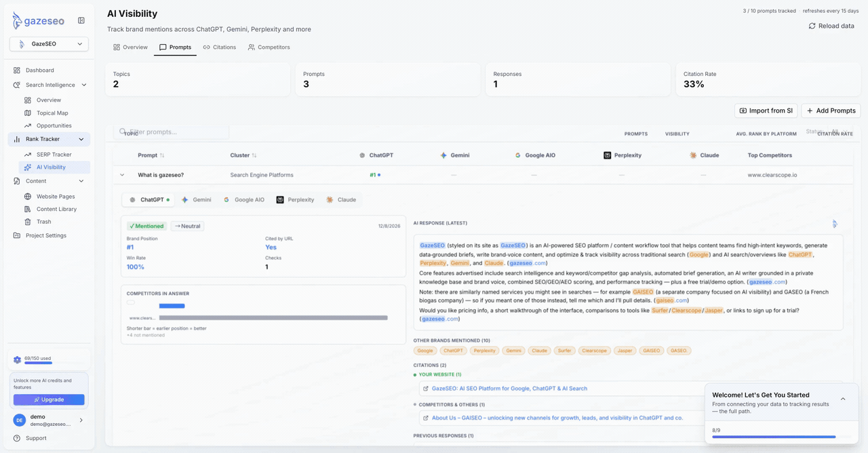Open the demo account menu chevron
868x453 pixels.
81,420
